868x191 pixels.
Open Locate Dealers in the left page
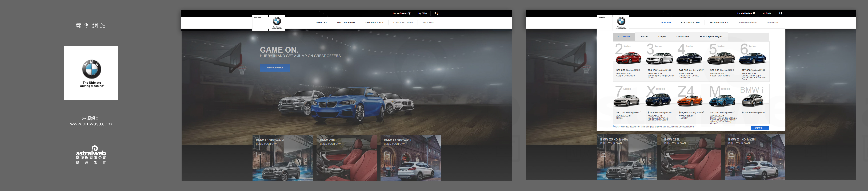(402, 14)
